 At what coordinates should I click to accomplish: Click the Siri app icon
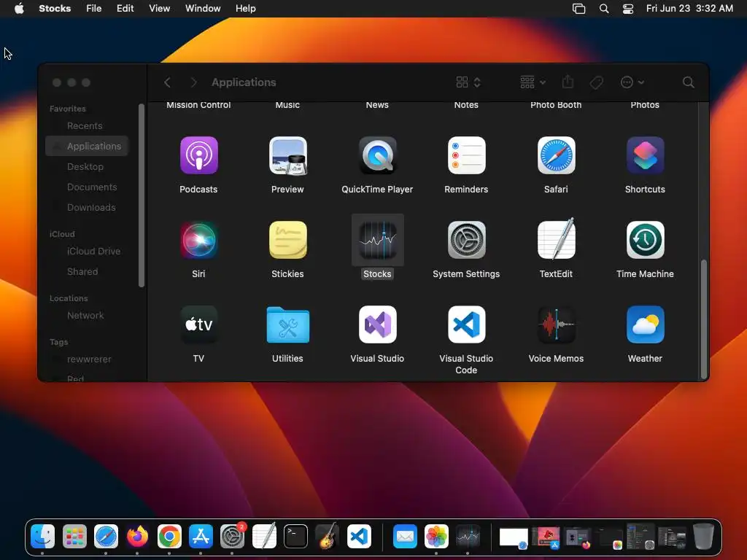198,240
